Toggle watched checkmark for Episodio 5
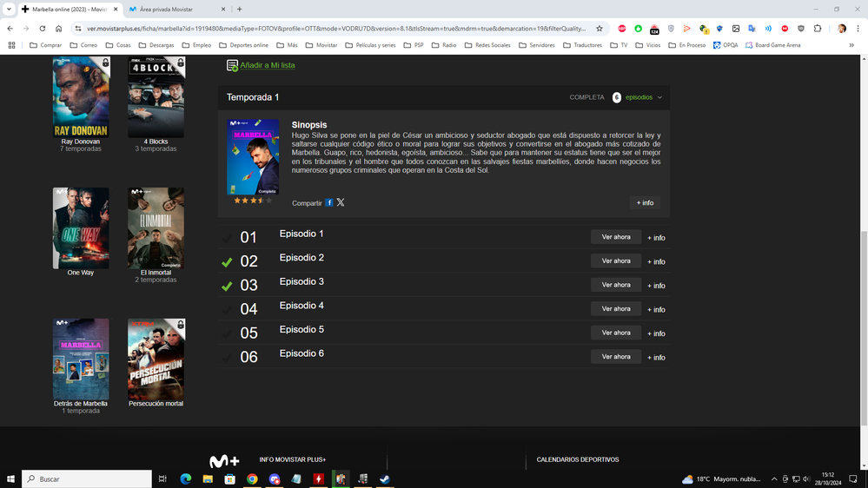The width and height of the screenshot is (868, 488). pyautogui.click(x=227, y=333)
